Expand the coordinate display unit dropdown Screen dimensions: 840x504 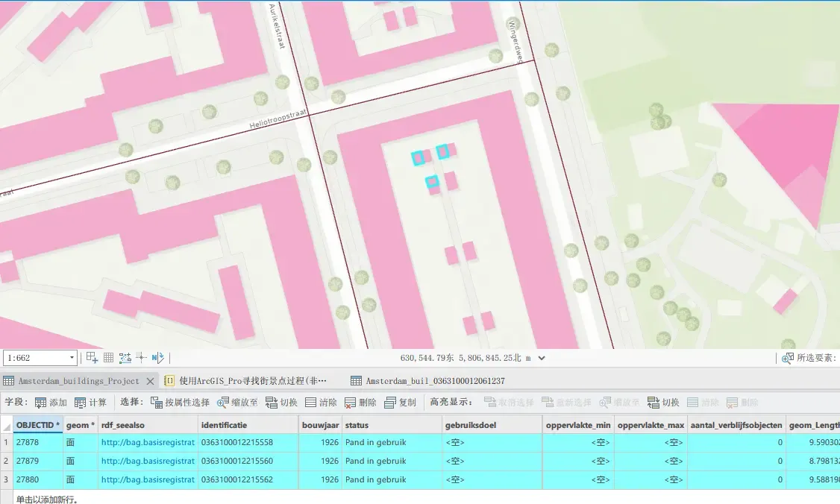[542, 359]
